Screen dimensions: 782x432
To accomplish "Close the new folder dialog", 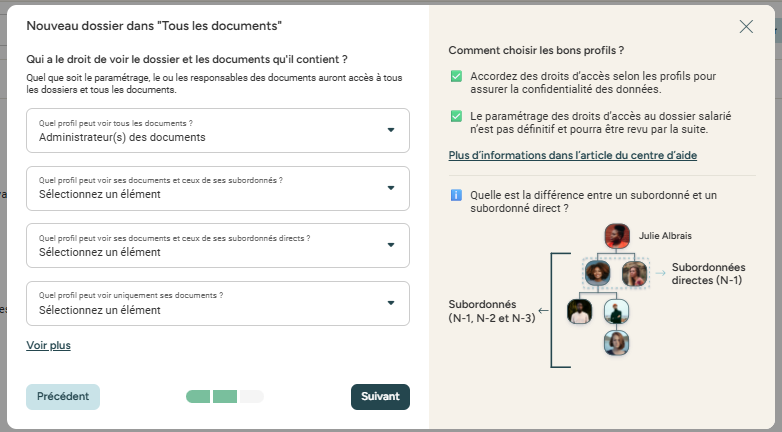I will click(x=746, y=27).
